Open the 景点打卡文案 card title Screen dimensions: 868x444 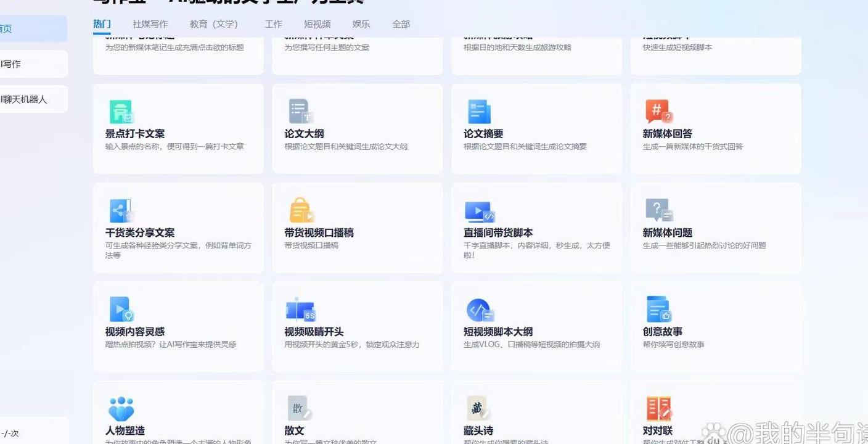[135, 134]
